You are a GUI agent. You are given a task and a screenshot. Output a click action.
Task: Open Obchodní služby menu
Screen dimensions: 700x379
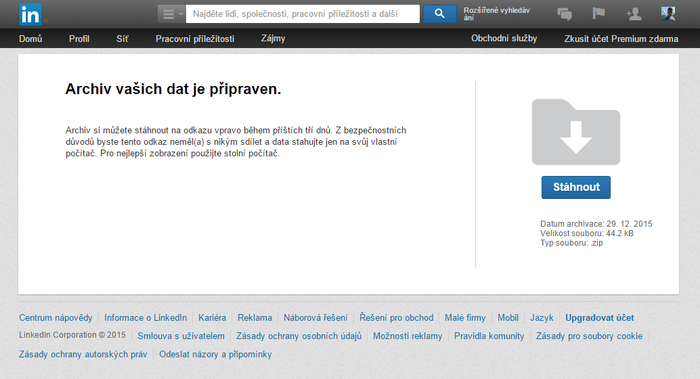504,38
